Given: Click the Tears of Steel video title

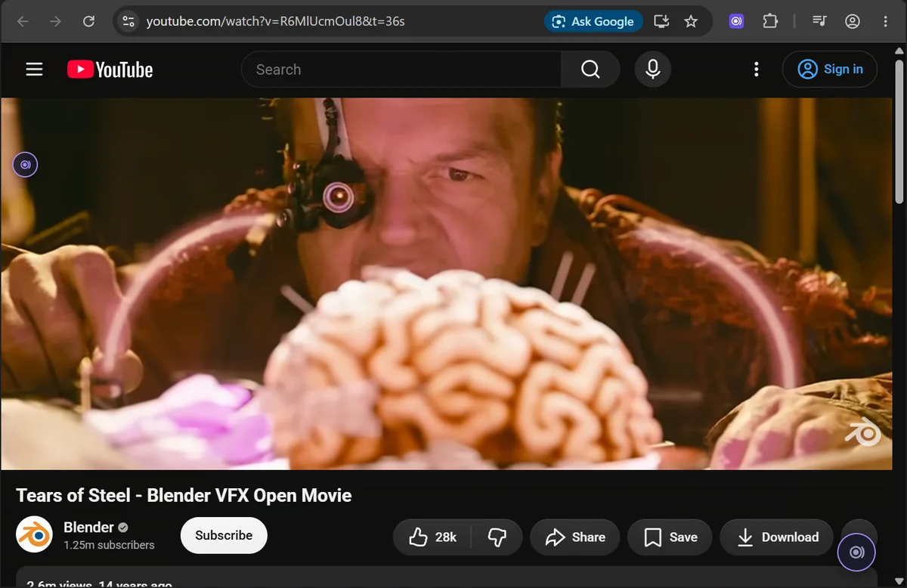Looking at the screenshot, I should point(184,495).
